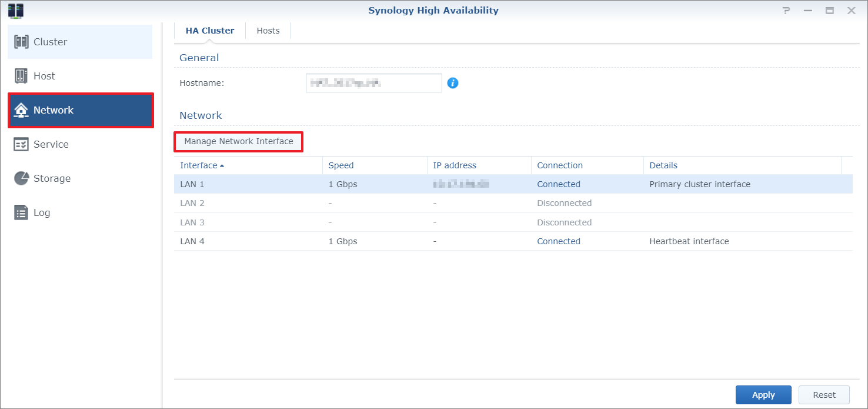Click the Synology High Availability app icon
Image resolution: width=868 pixels, height=409 pixels.
[x=16, y=11]
